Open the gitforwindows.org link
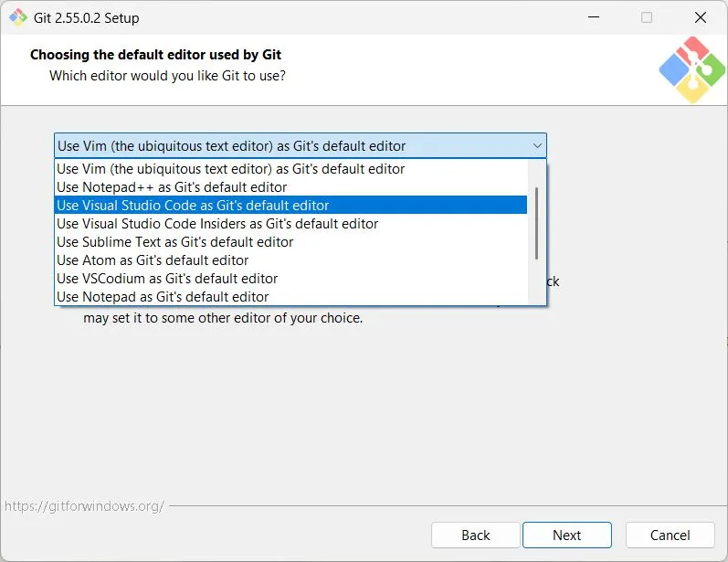This screenshot has height=562, width=728. 84,506
